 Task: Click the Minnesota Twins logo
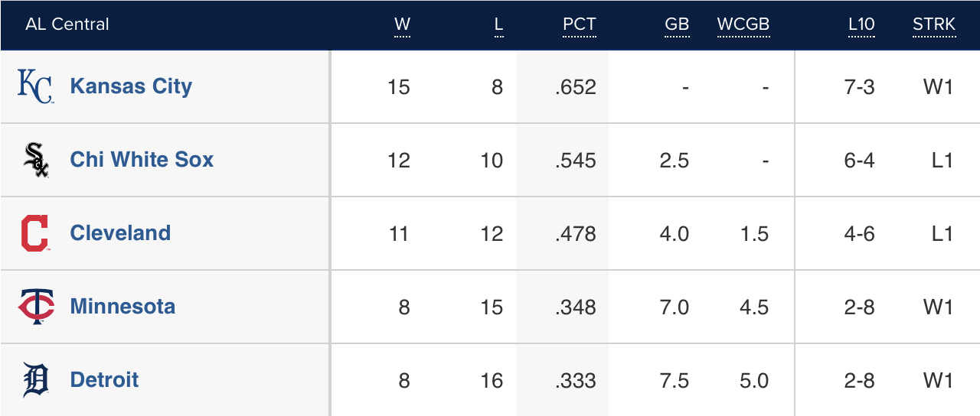click(x=35, y=307)
